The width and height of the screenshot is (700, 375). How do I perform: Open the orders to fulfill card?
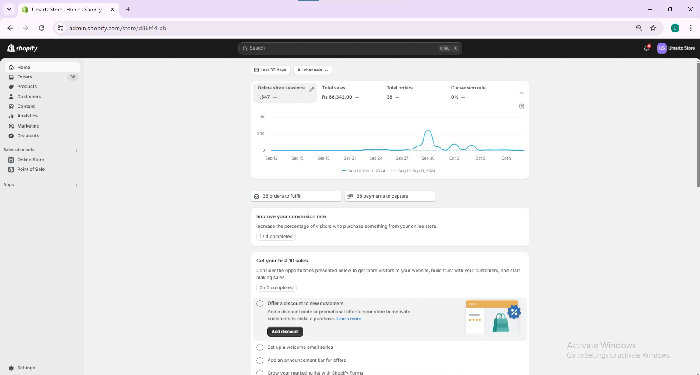tap(296, 196)
